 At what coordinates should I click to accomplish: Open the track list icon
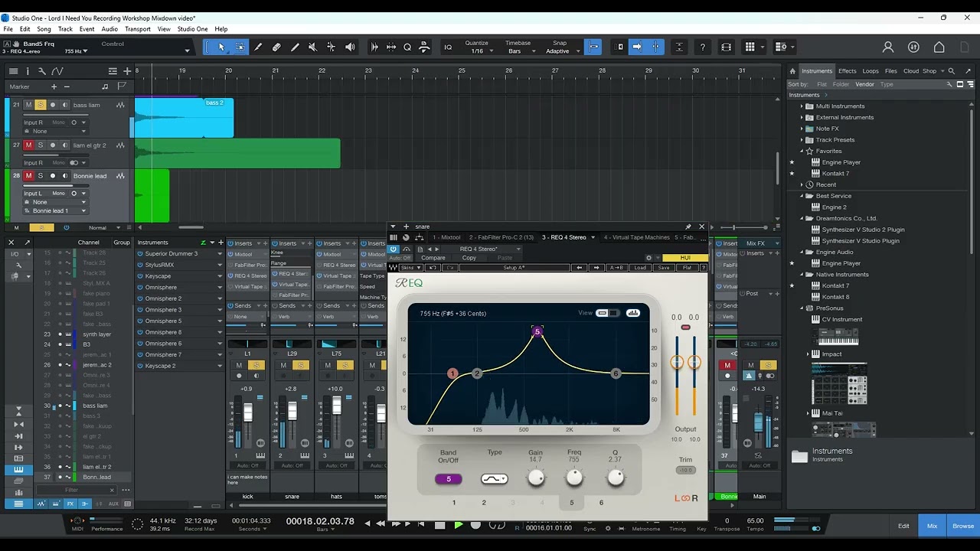pyautogui.click(x=13, y=71)
